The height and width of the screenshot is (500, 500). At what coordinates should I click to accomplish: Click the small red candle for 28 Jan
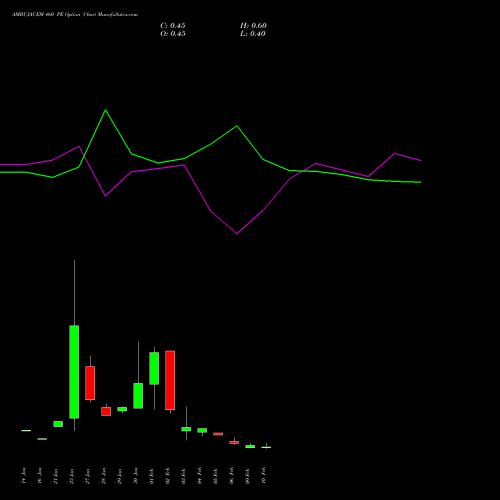point(106,411)
